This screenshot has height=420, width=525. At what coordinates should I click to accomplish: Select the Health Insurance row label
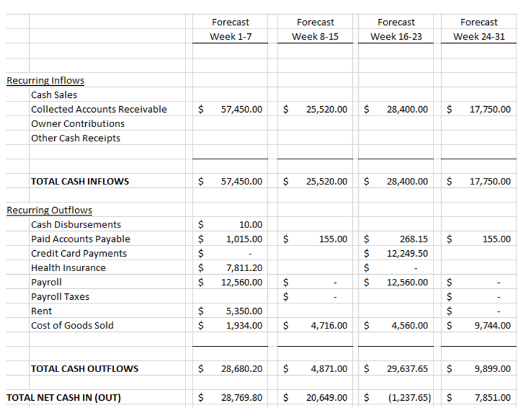pyautogui.click(x=69, y=268)
